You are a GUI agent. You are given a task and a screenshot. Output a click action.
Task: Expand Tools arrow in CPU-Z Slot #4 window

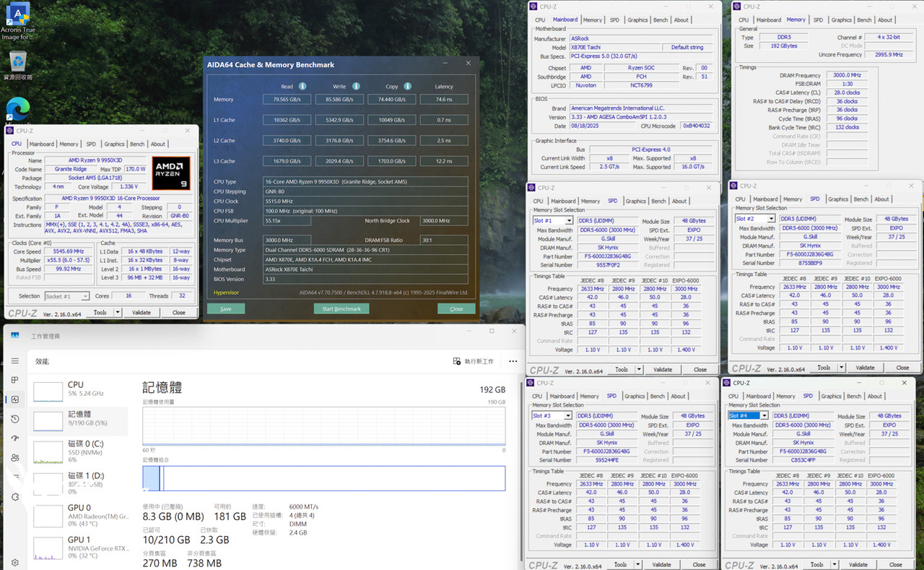point(834,564)
